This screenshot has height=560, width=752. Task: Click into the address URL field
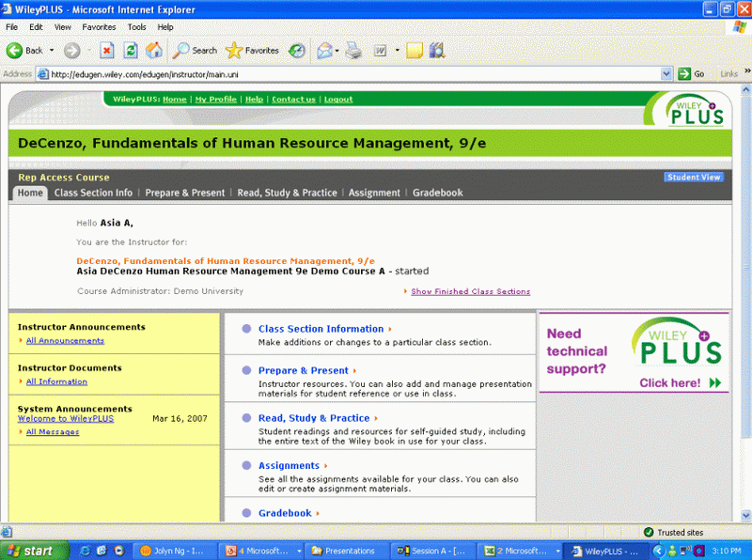(355, 74)
